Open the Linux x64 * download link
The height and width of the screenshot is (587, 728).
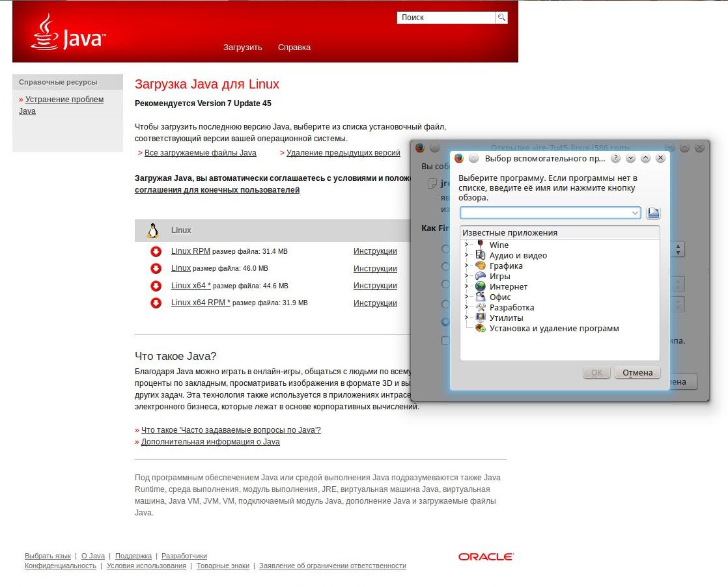(x=191, y=286)
